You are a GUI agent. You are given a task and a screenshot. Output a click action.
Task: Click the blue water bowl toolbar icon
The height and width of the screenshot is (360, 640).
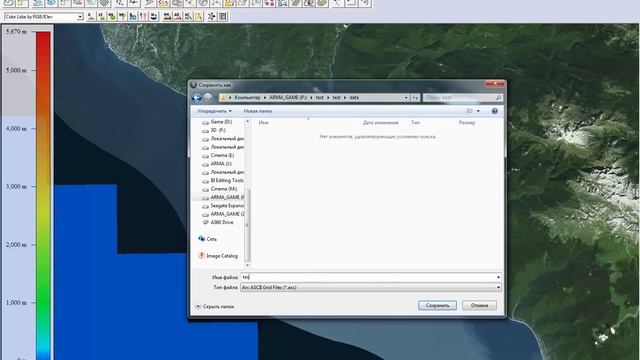pos(153,17)
